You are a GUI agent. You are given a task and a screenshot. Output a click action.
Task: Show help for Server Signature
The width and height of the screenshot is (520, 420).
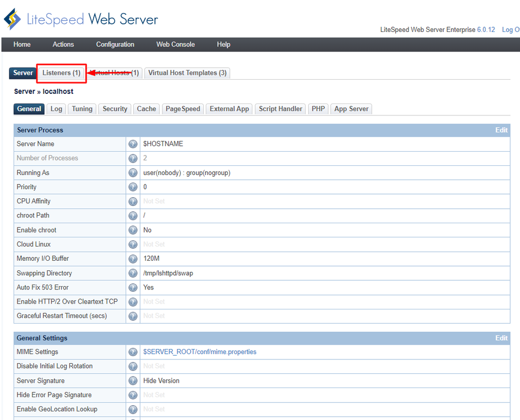click(x=133, y=381)
